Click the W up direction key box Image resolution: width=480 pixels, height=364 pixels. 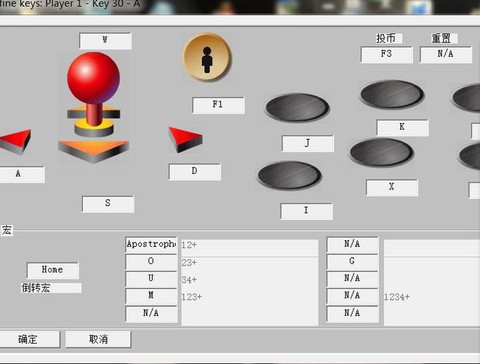[x=105, y=41]
